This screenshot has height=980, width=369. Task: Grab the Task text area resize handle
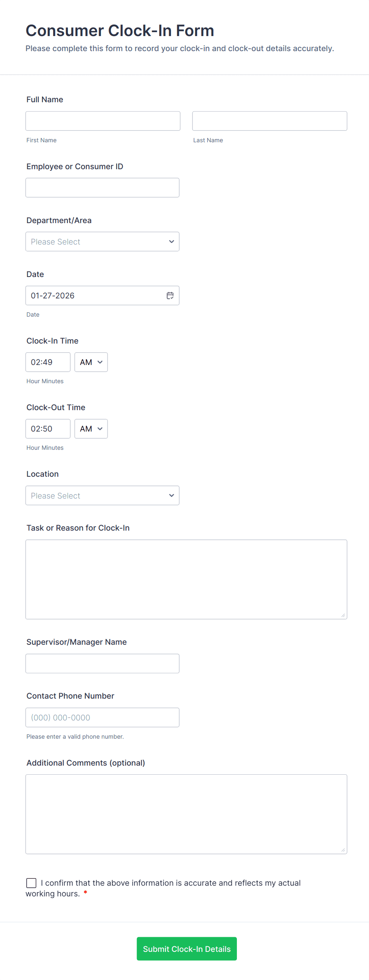tap(343, 615)
